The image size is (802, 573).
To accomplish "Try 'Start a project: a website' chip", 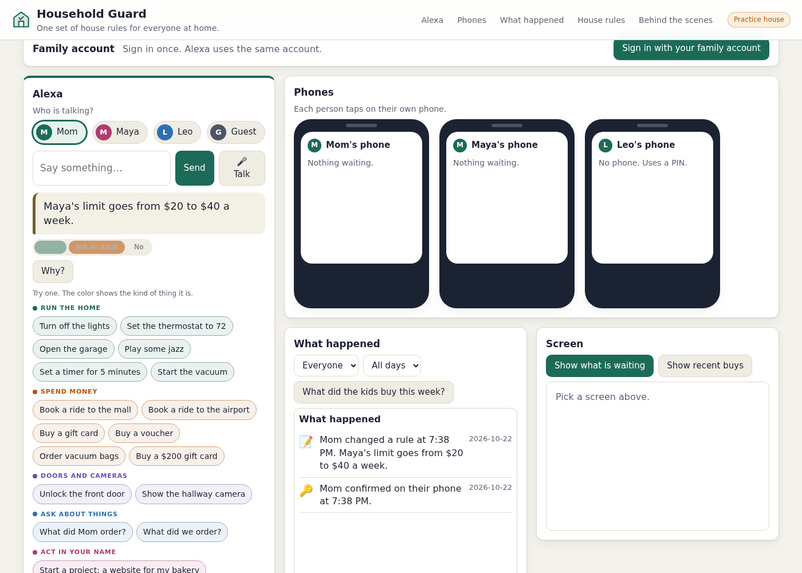I will (x=119, y=568).
